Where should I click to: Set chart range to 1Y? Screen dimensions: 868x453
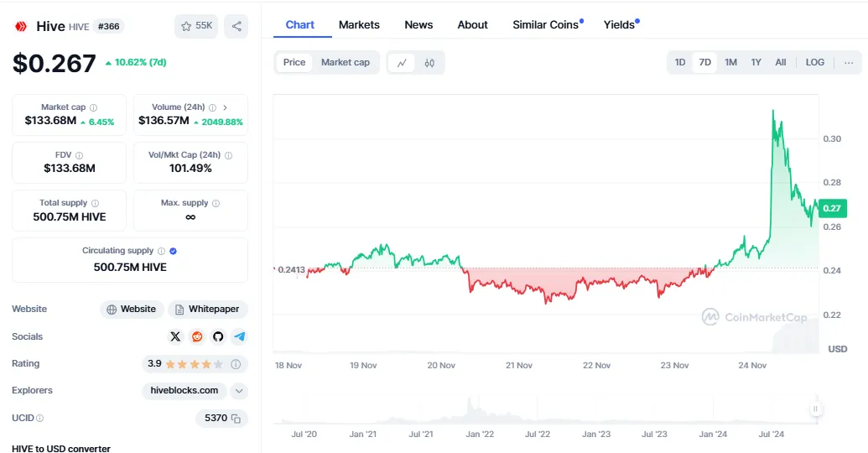(x=756, y=63)
